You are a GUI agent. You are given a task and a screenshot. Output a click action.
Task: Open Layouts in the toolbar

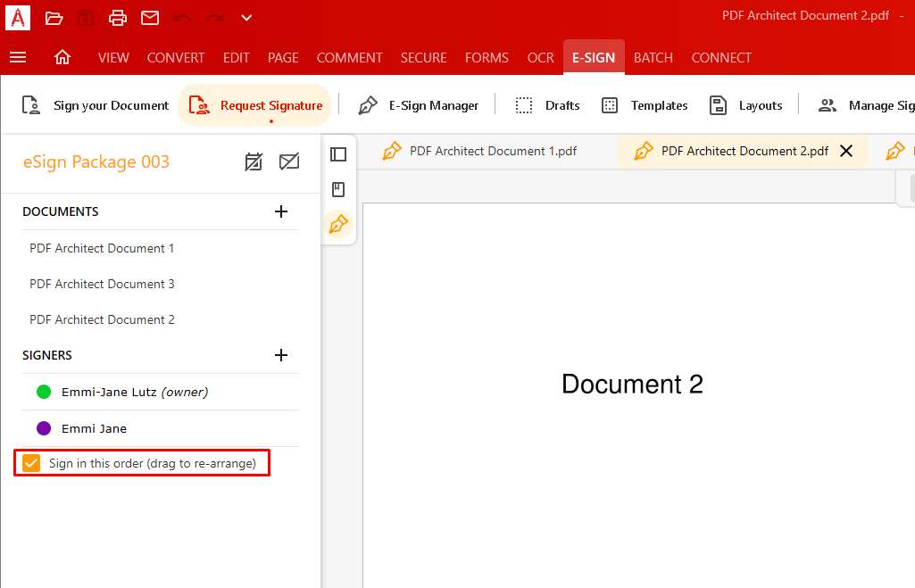(745, 105)
